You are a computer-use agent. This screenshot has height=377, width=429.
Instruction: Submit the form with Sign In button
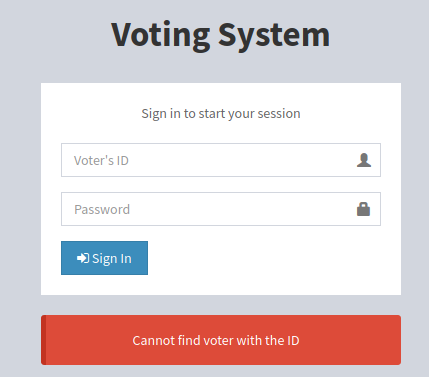pyautogui.click(x=104, y=258)
